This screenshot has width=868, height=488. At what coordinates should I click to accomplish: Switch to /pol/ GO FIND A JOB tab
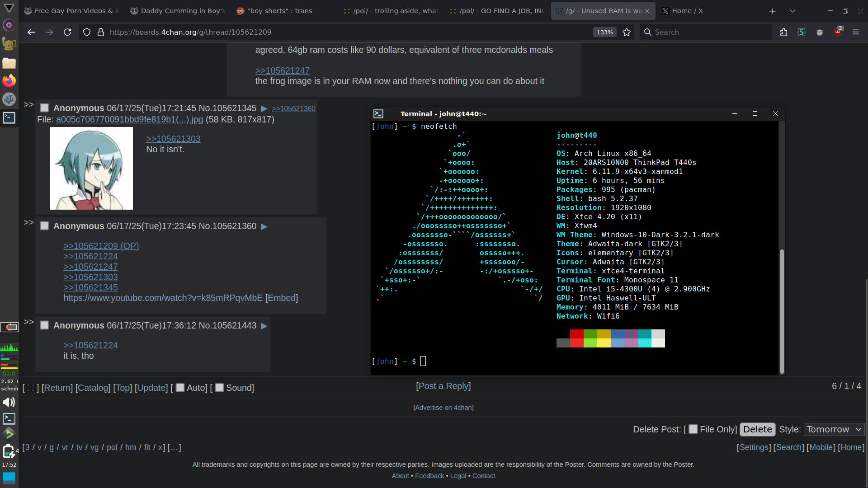tap(497, 11)
